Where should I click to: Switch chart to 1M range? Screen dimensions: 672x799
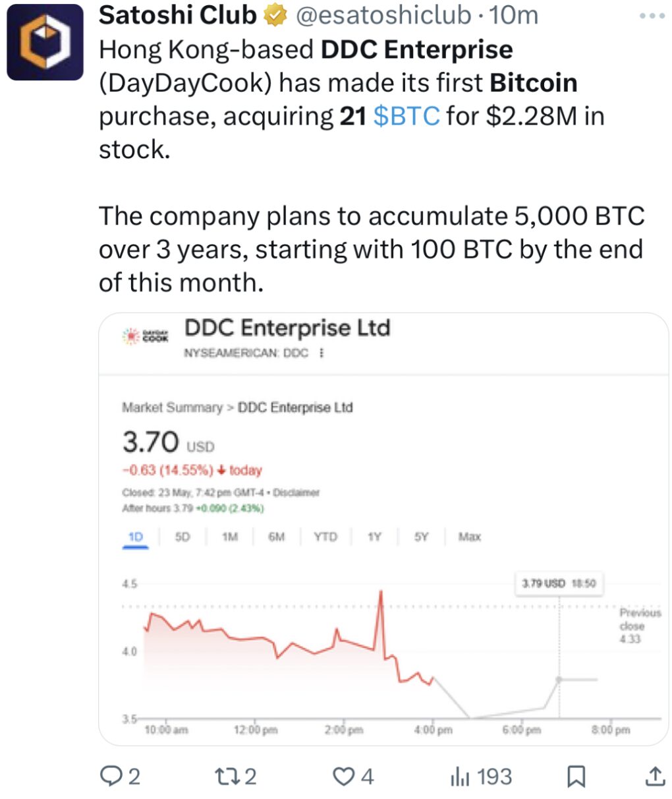229,537
